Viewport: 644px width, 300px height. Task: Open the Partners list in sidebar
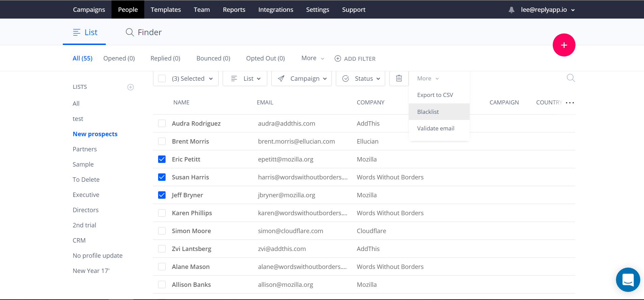click(x=84, y=149)
